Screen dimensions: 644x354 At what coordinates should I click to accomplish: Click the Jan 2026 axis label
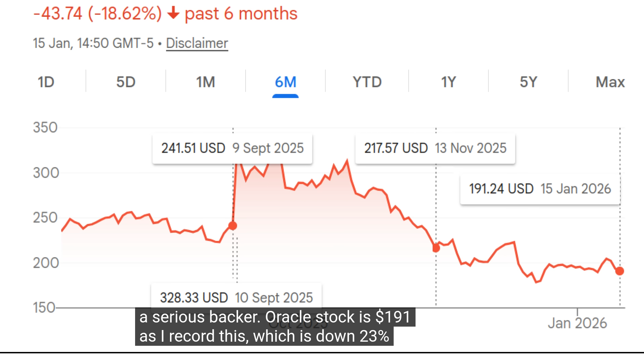click(x=577, y=323)
